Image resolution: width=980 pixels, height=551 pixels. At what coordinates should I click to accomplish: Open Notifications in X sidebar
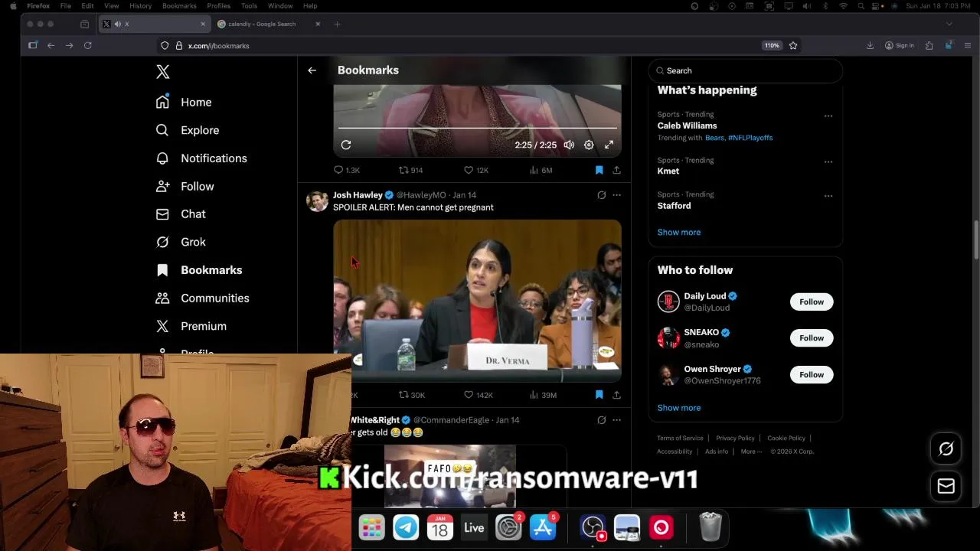[x=201, y=158]
